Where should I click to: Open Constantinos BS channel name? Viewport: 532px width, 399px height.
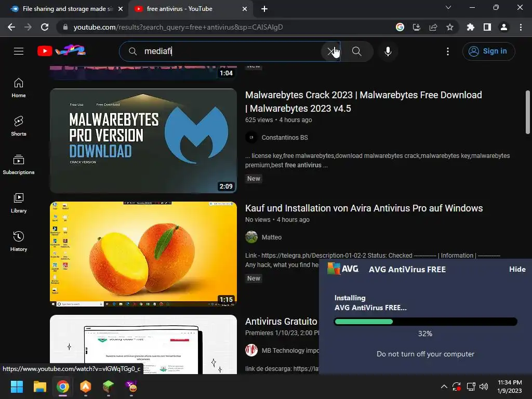(x=285, y=137)
